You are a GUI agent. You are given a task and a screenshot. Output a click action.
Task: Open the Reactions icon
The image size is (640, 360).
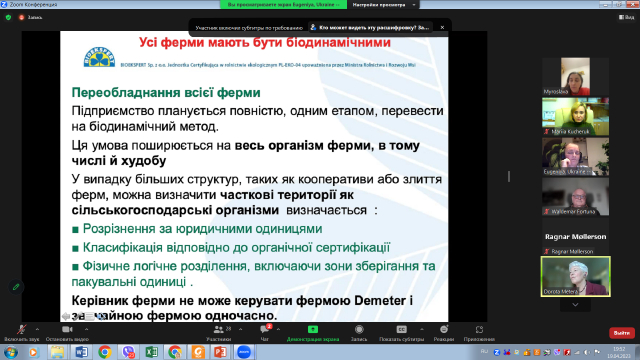444,329
